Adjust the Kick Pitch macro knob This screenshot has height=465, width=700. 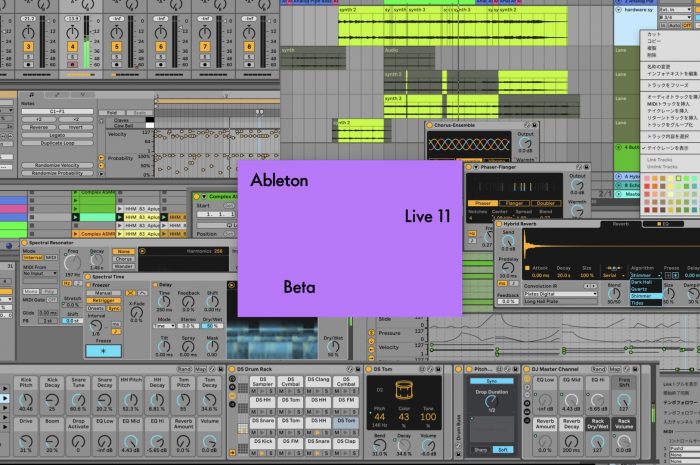[x=26, y=399]
